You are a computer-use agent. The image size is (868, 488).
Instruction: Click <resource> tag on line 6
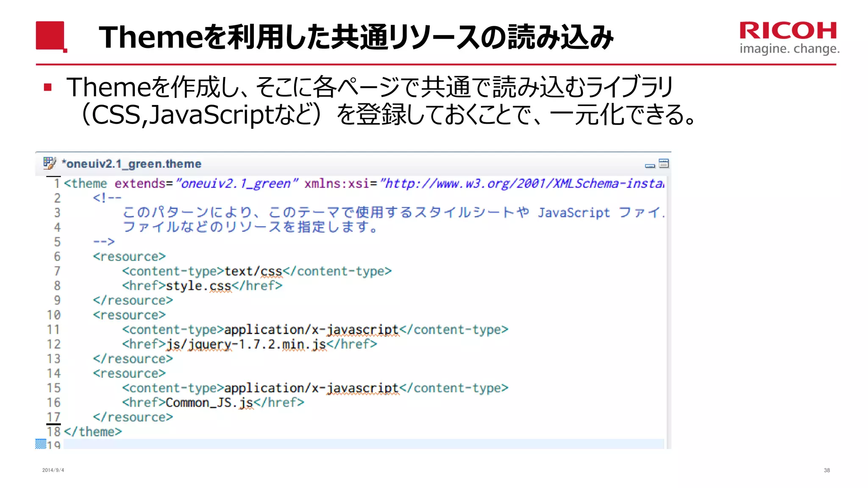(x=129, y=257)
